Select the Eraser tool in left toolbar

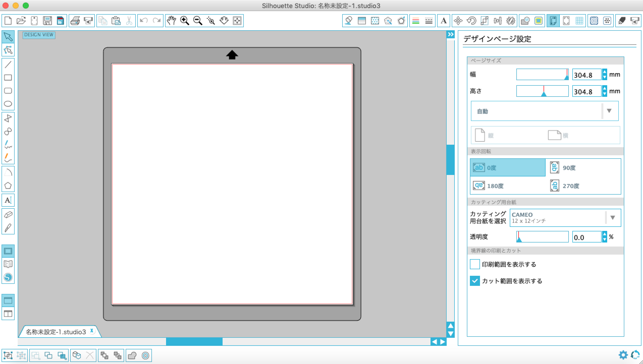click(x=8, y=215)
